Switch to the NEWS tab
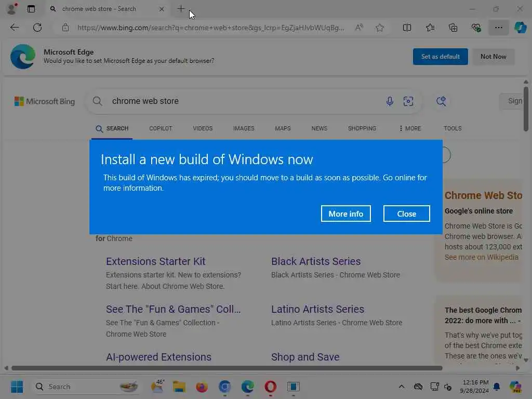Screen dimensions: 532x399 point(320,129)
